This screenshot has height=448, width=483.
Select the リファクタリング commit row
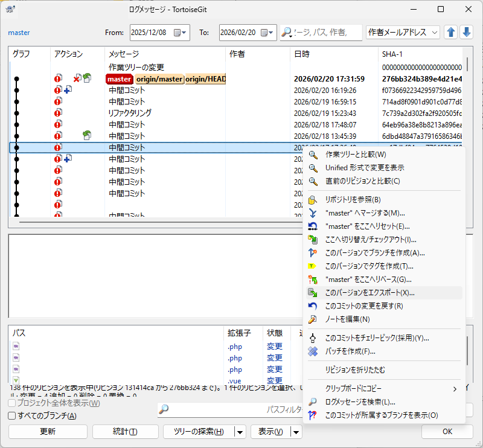coord(235,114)
